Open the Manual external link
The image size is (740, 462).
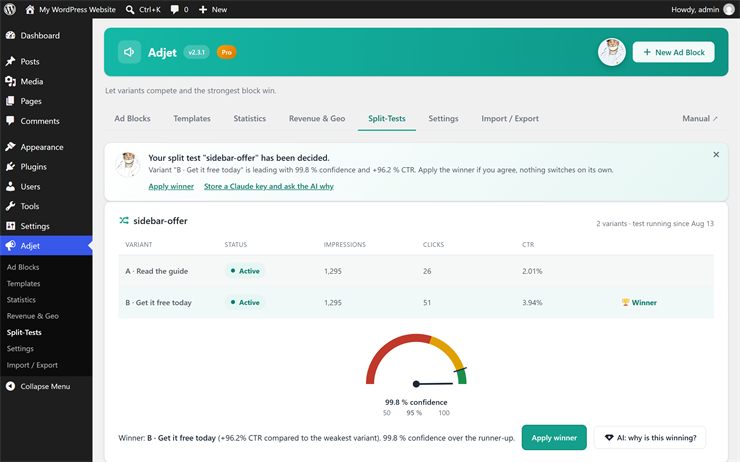pos(700,118)
